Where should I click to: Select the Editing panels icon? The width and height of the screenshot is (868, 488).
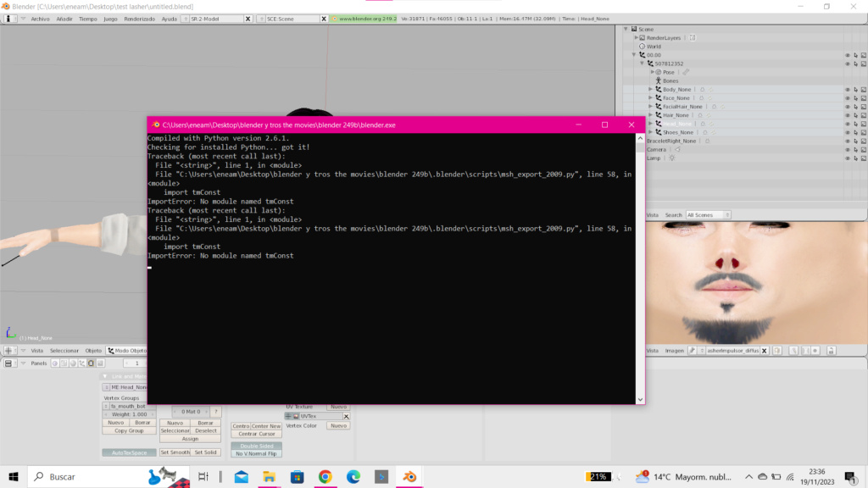point(91,363)
